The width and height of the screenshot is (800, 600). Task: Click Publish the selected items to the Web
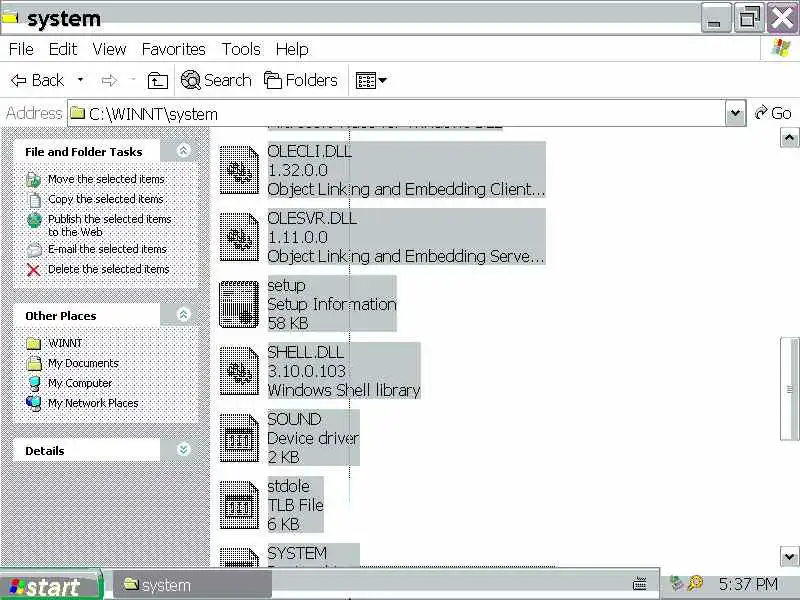click(x=110, y=225)
